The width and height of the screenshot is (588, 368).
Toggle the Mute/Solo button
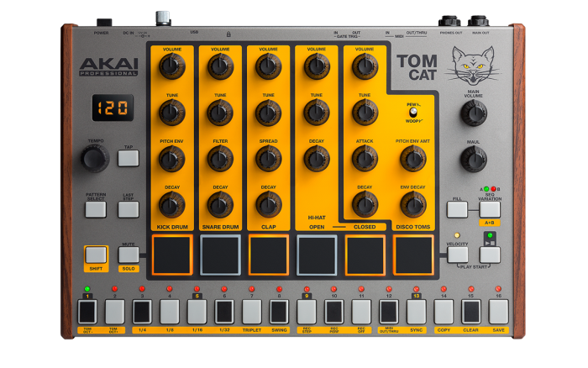129,255
